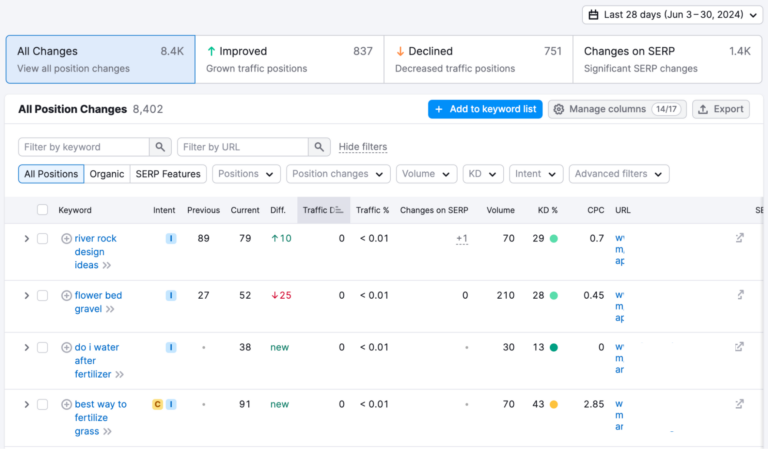
Task: Click the Hide filters link
Action: tap(362, 147)
